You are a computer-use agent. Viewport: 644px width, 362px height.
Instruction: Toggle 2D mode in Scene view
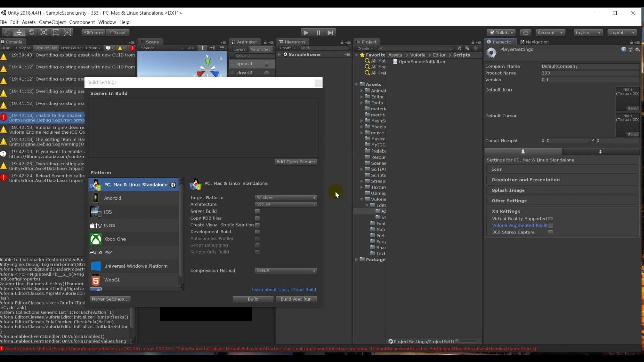coord(190,48)
